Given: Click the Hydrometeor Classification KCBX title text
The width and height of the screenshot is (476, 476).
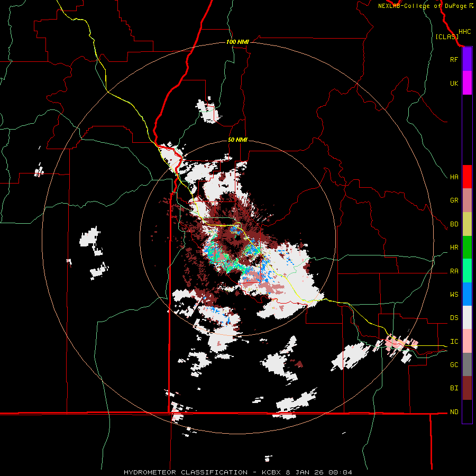Looking at the screenshot, I should click(x=237, y=472).
